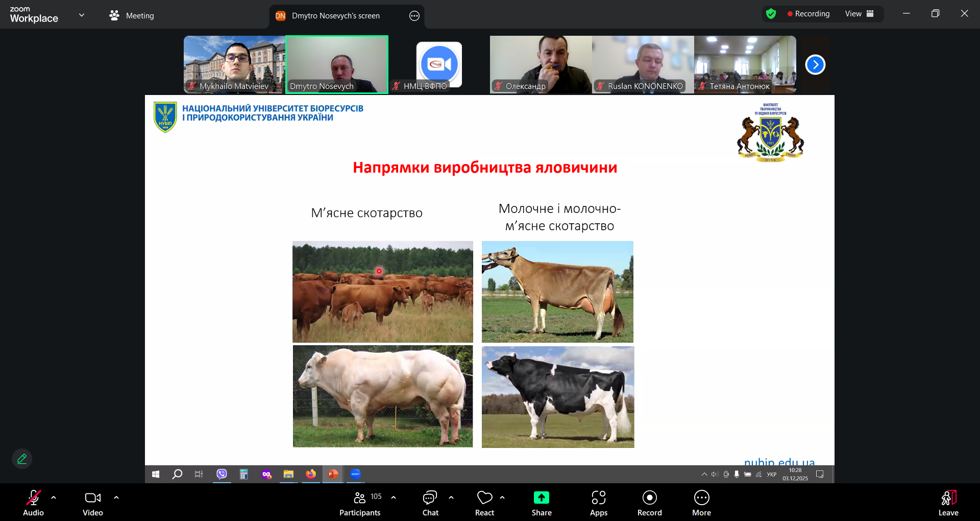
Task: Select Тетяна Антонюк video thumbnail
Action: pyautogui.click(x=745, y=64)
